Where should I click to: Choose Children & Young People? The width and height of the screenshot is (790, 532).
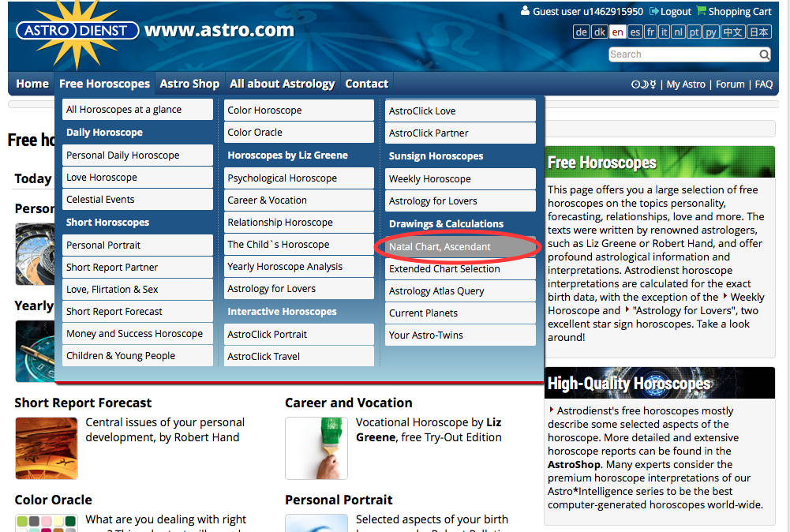point(137,356)
